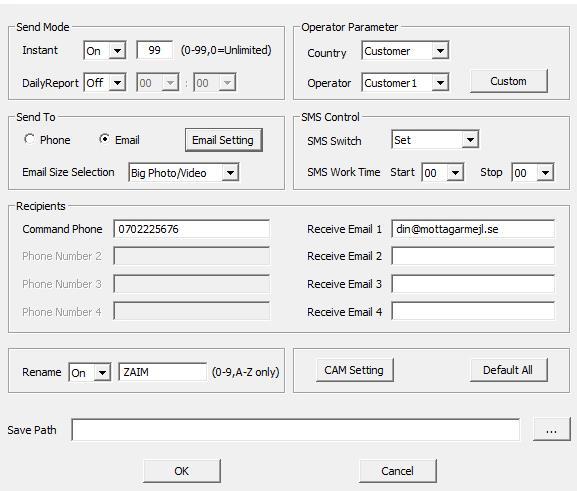This screenshot has height=491, width=577.
Task: Click the Default All button
Action: click(x=509, y=370)
